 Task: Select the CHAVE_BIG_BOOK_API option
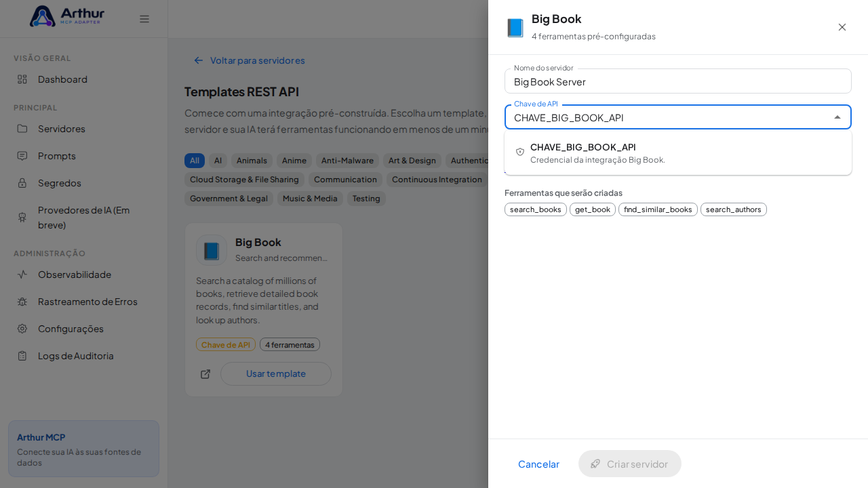click(678, 152)
